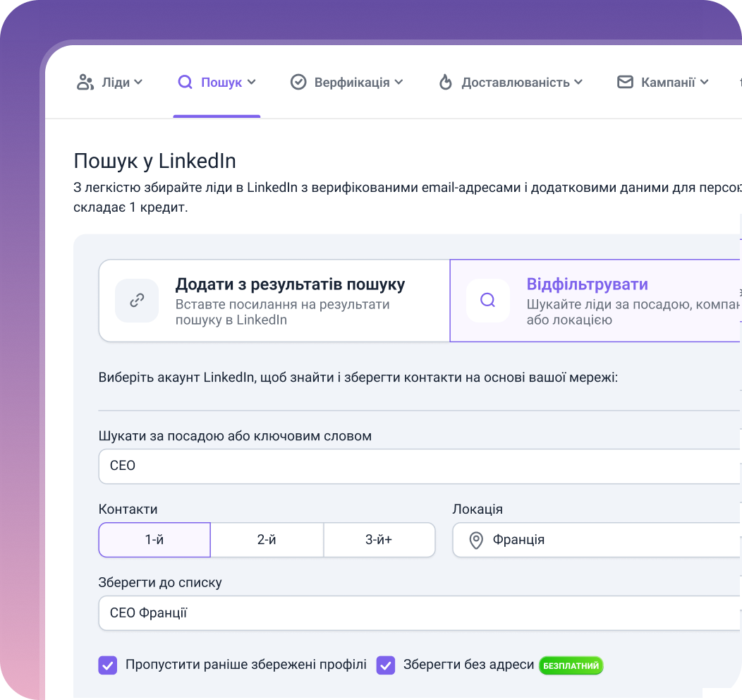Click the label Шукати за посадою або ключовим словом
The height and width of the screenshot is (700, 742).
pyautogui.click(x=235, y=436)
